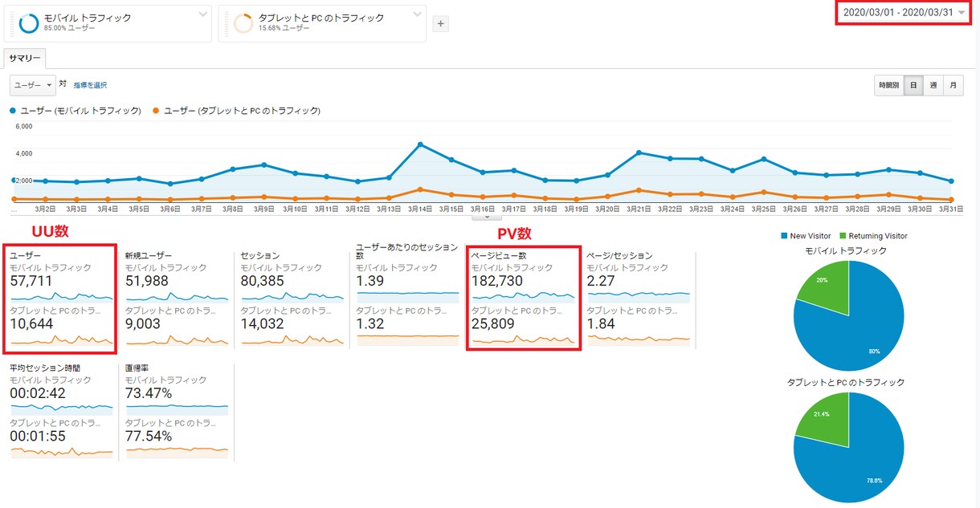The image size is (980, 508).
Task: Open the date range picker 2020/03/01 - 2020/03/31
Action: 903,13
